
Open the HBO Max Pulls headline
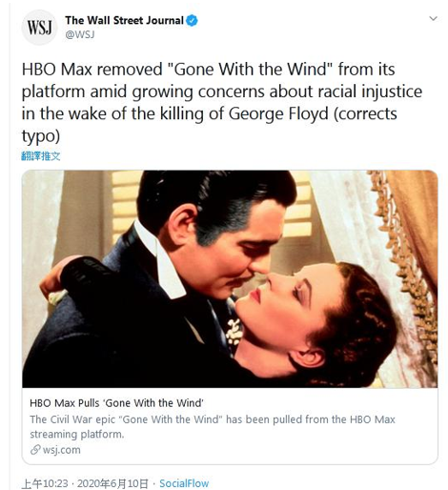pos(116,403)
